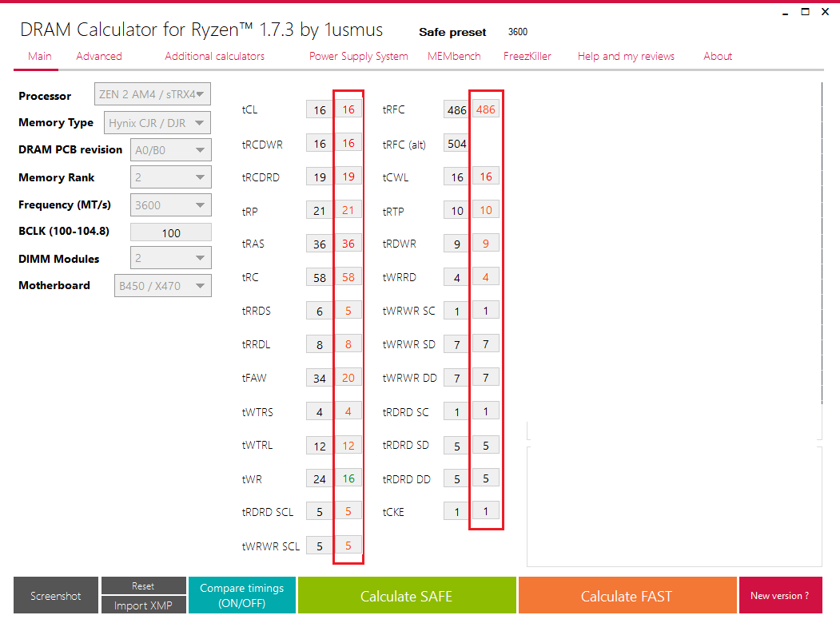Expand the DIMM Modules dropdown
This screenshot has width=840, height=631.
(171, 258)
